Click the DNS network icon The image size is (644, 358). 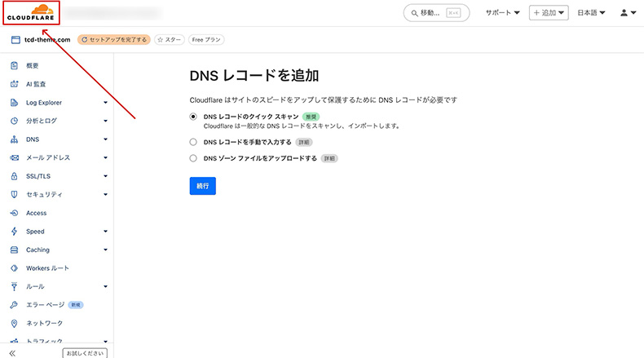pos(15,139)
